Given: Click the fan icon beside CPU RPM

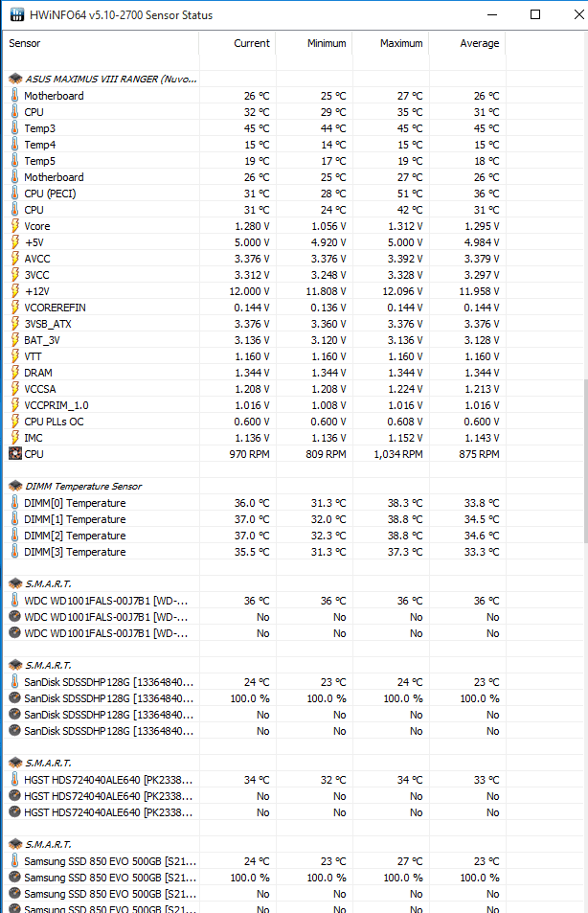Looking at the screenshot, I should (14, 454).
